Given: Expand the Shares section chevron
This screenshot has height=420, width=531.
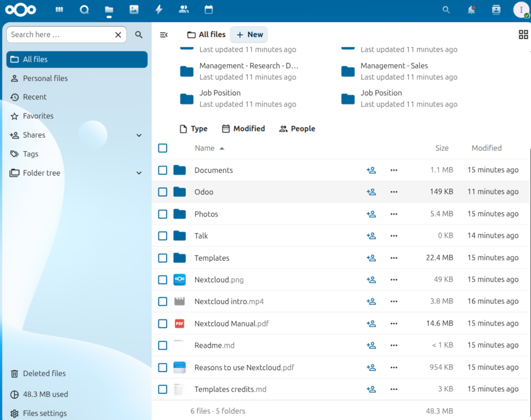Looking at the screenshot, I should [139, 135].
